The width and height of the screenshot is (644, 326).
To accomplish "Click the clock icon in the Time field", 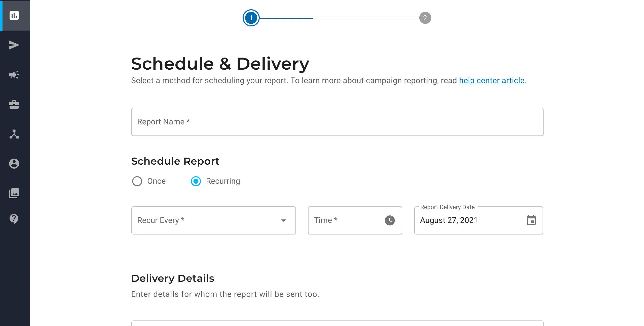I will [390, 220].
